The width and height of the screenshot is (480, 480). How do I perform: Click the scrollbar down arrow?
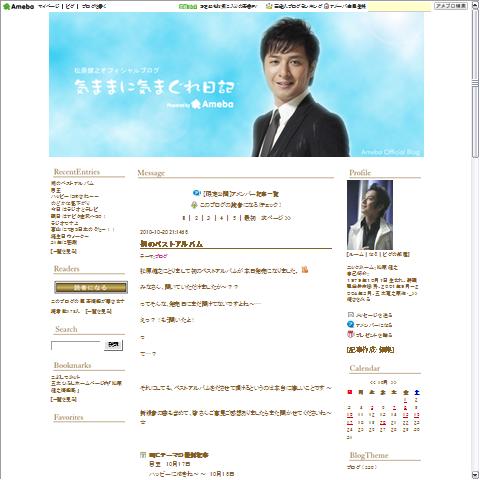click(475, 475)
